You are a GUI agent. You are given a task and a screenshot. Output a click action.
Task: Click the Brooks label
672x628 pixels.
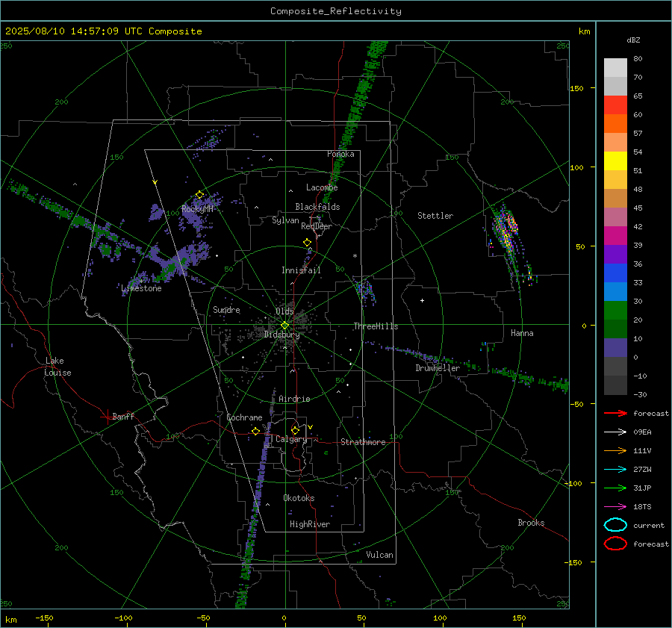(531, 523)
